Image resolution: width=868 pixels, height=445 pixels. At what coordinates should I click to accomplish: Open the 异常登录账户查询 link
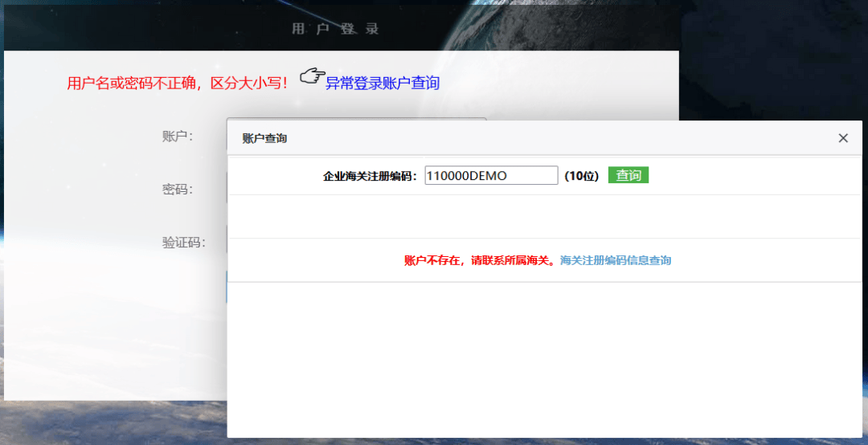(x=383, y=83)
